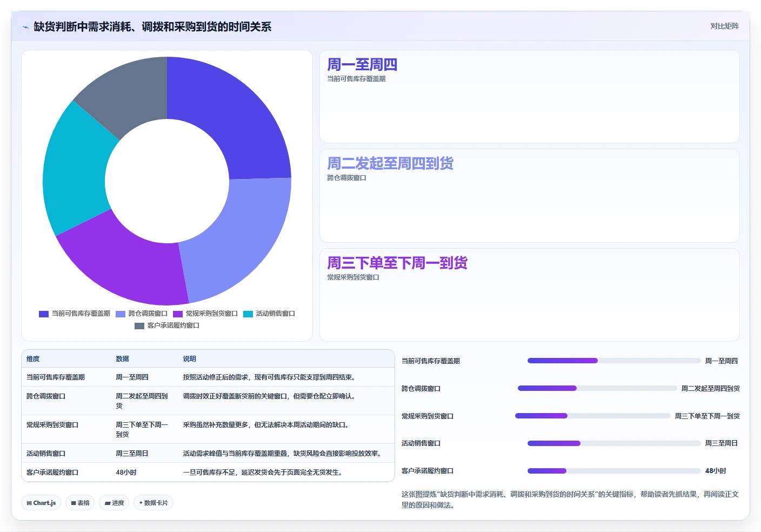The image size is (761, 532).
Task: Click the 跨仓调拨窗口 progress bar
Action: pyautogui.click(x=597, y=388)
